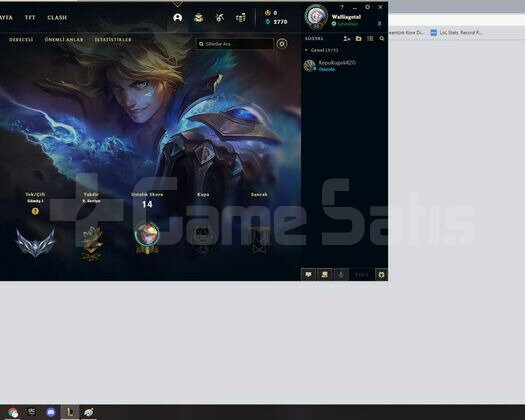Click the yellow question mark under Tek/Çift
This screenshot has width=525, height=420.
coord(35,211)
